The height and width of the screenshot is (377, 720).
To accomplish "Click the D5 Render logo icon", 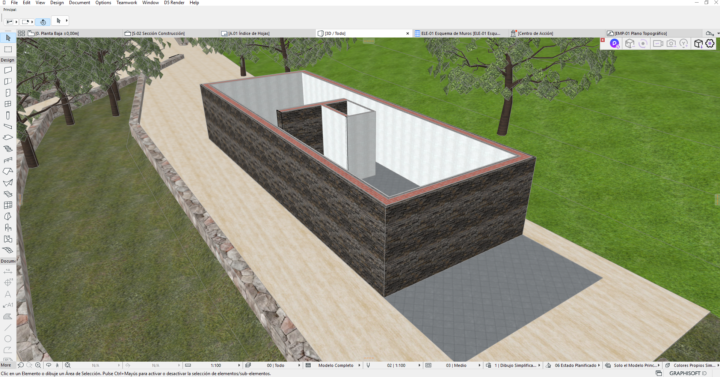I will (x=614, y=43).
